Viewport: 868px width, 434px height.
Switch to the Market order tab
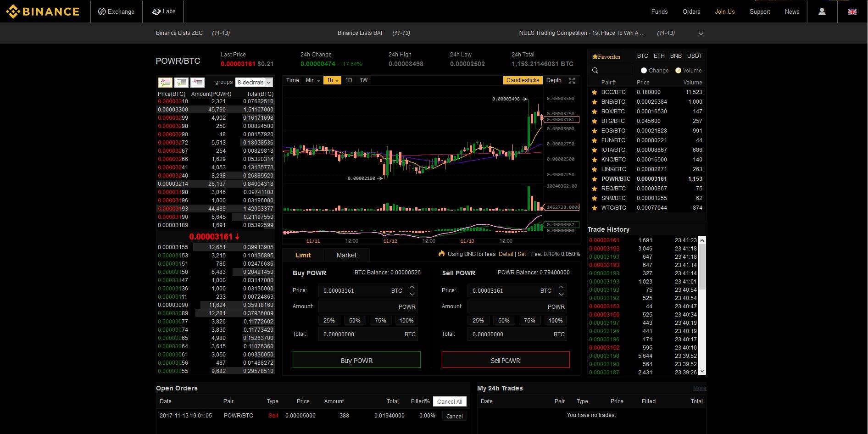click(346, 255)
